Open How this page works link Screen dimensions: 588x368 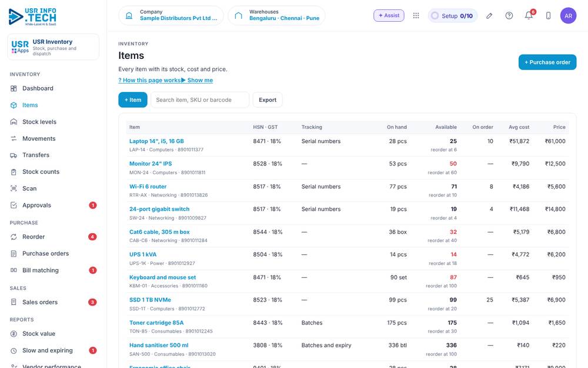(x=149, y=80)
